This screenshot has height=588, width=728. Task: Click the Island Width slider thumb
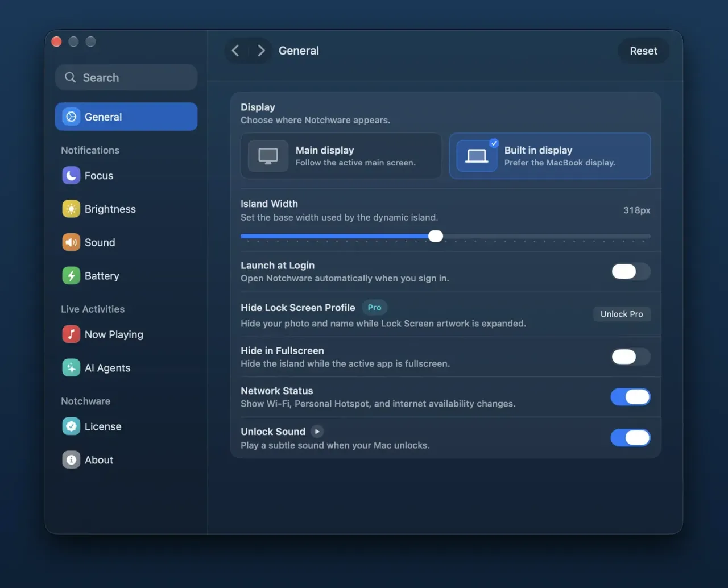click(436, 236)
